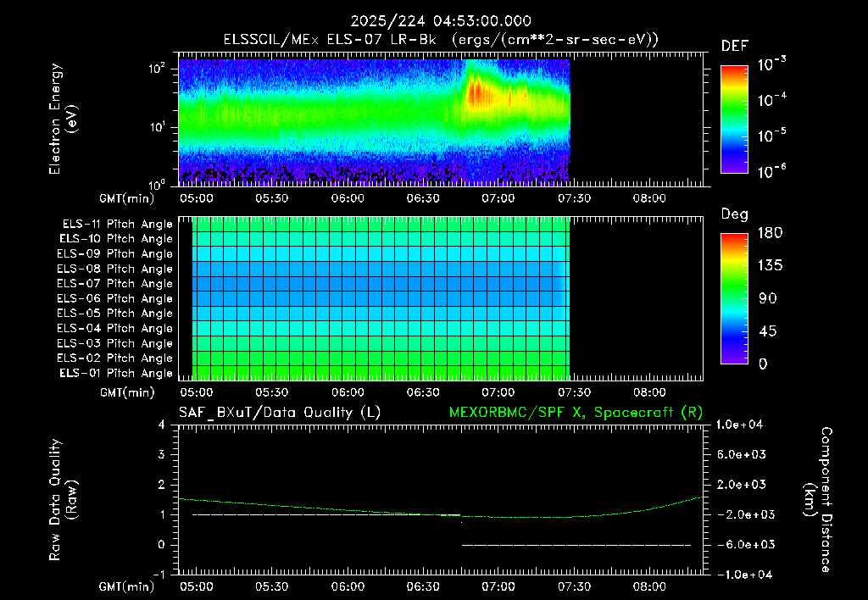
Task: Click the DEF color bar heading
Action: 735,46
